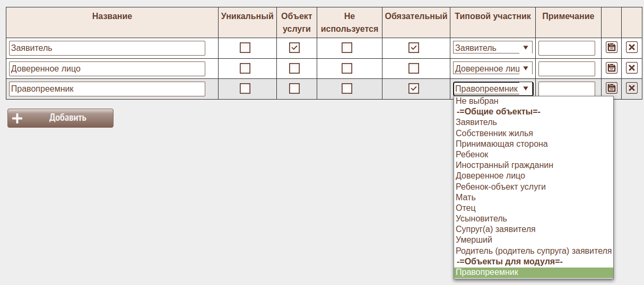
Task: Enable Уникальный for Доверенное лицо
Action: (245, 68)
